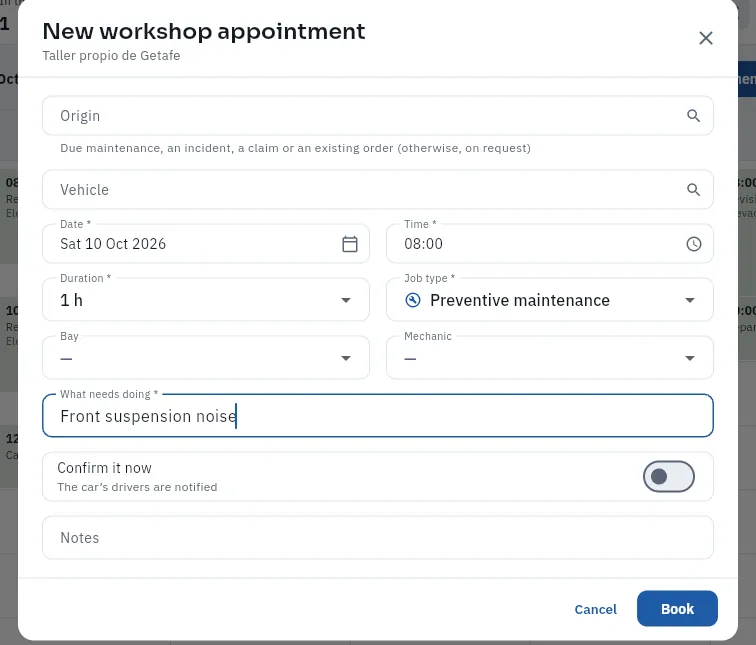Open the Job type dropdown
The image size is (756, 645).
(x=550, y=300)
